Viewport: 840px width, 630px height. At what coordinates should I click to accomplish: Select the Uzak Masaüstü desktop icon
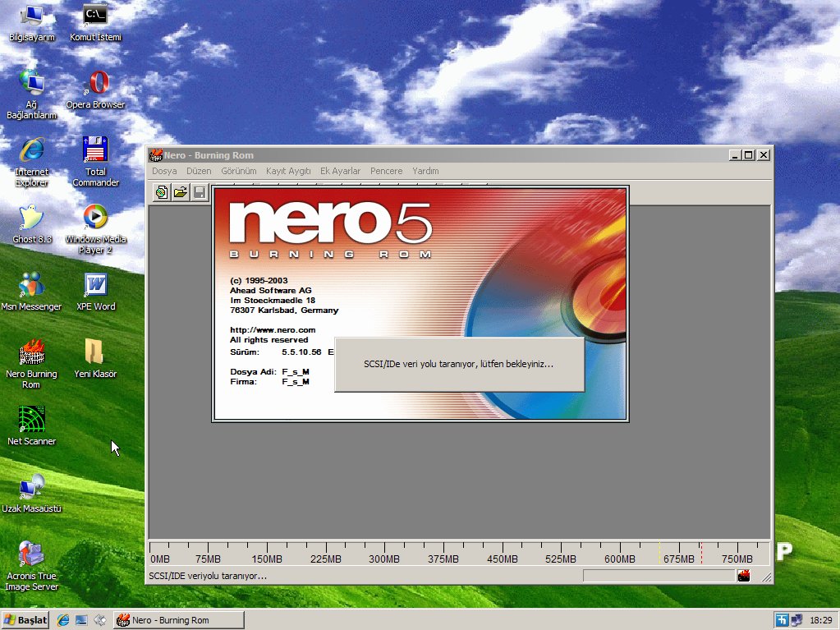[31, 494]
